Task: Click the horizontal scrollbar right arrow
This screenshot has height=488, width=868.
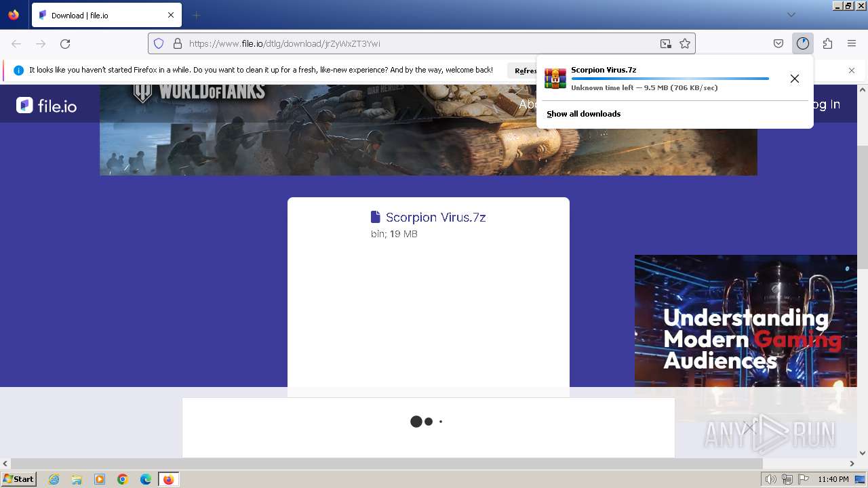Action: [x=852, y=464]
